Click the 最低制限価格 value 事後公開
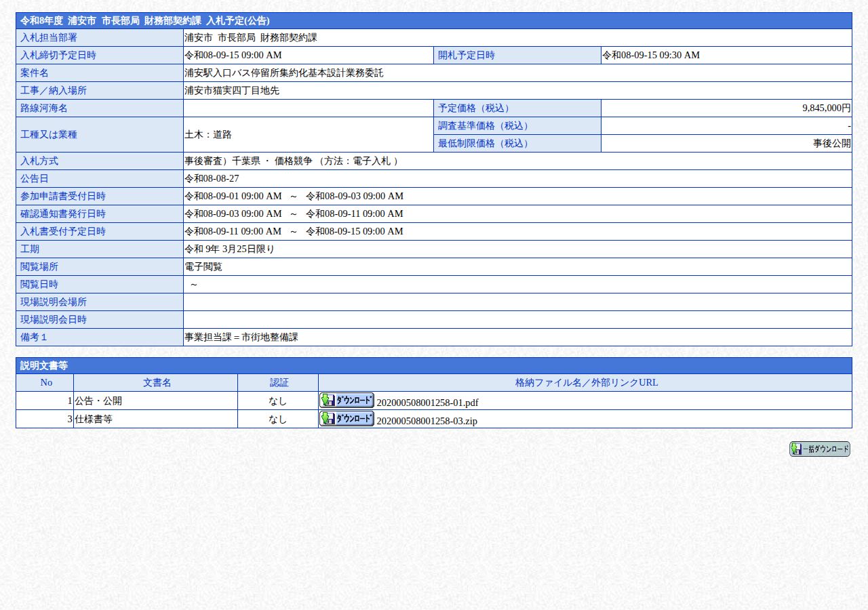 pos(832,143)
